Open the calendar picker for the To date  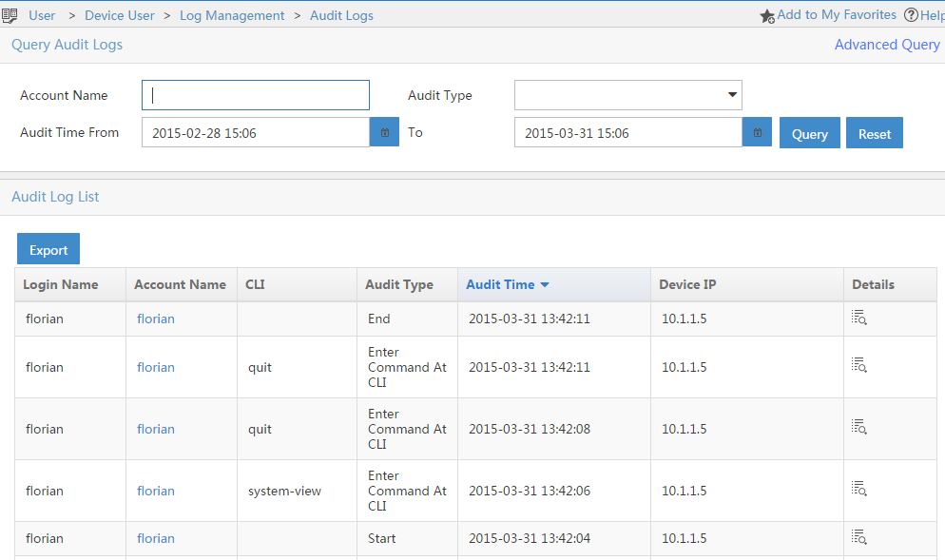tap(757, 132)
